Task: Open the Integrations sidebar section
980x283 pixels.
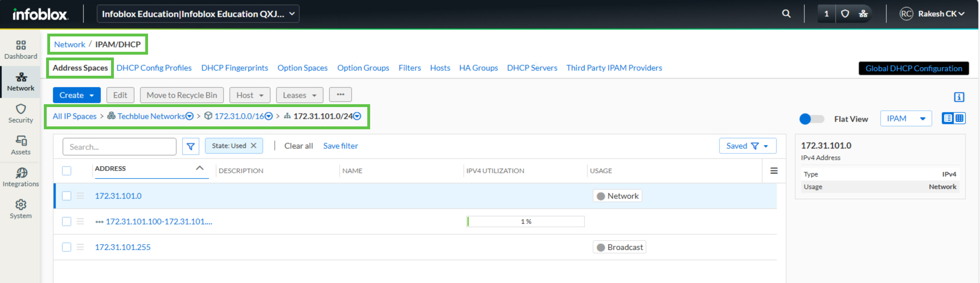Action: tap(20, 178)
